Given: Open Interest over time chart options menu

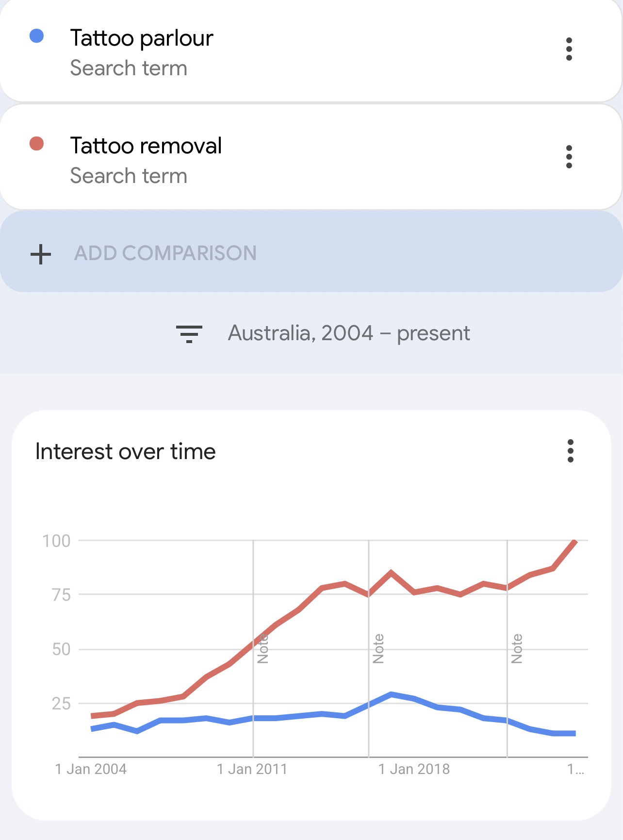Looking at the screenshot, I should pyautogui.click(x=570, y=451).
